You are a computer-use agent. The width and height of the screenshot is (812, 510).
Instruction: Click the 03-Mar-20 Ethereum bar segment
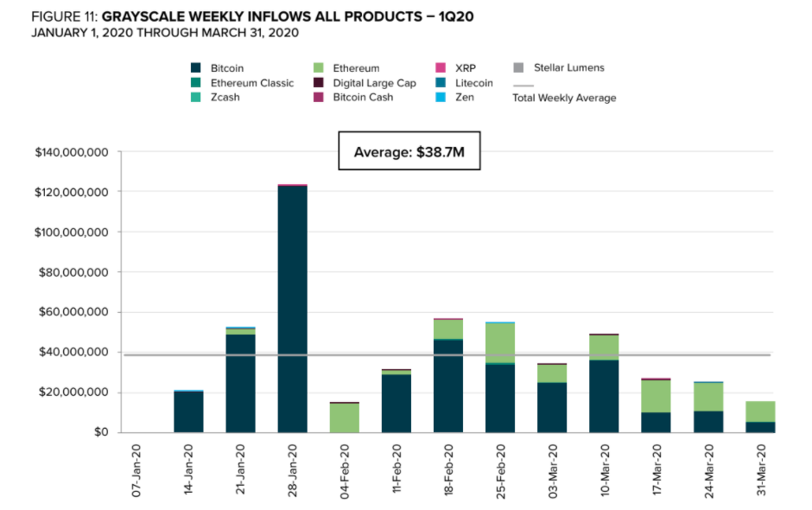552,373
